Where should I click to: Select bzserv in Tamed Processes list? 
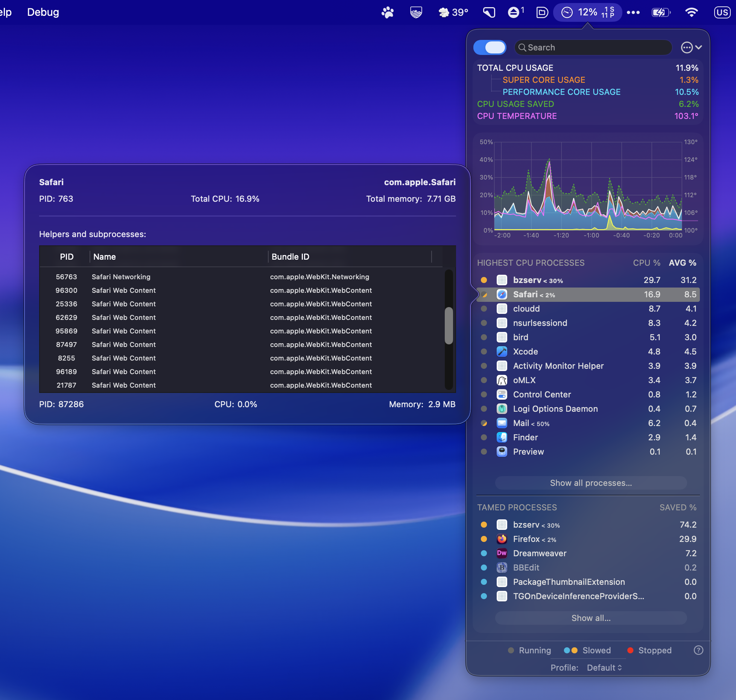click(588, 525)
